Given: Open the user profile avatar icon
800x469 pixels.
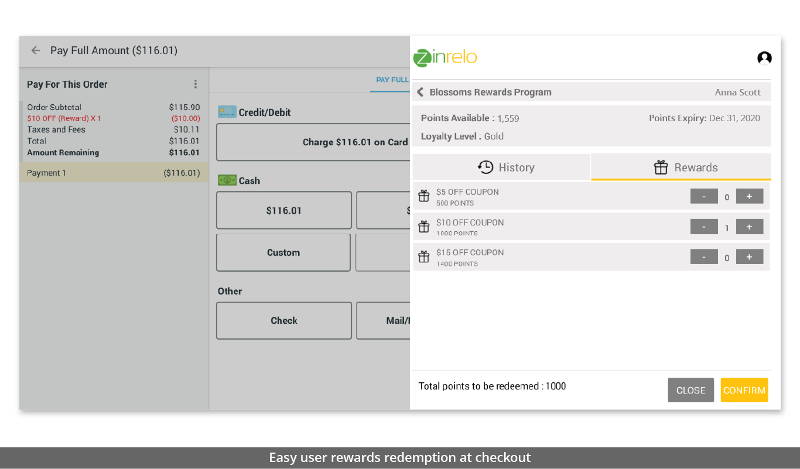Looking at the screenshot, I should click(764, 58).
